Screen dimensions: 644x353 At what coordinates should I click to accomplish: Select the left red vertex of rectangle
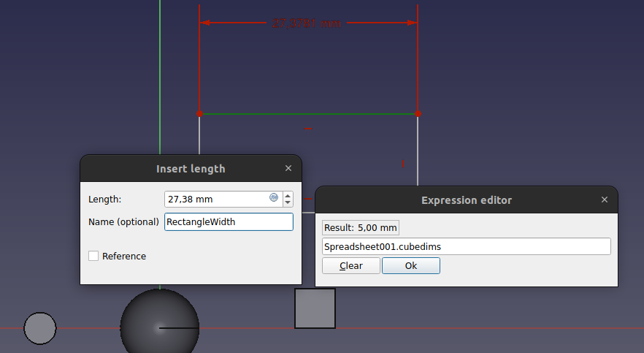[199, 114]
